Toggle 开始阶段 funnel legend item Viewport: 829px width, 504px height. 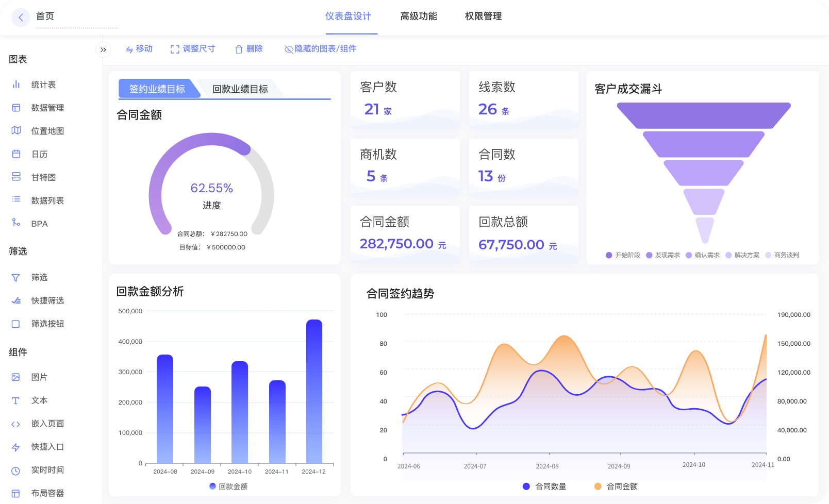pos(623,255)
